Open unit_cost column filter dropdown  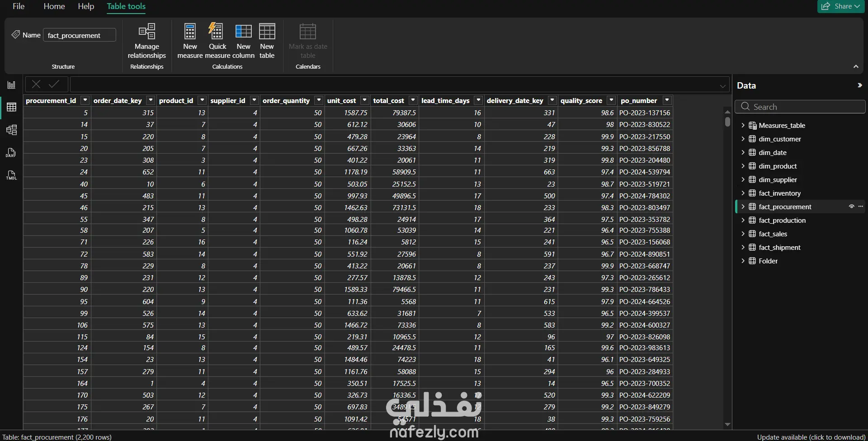pos(365,100)
